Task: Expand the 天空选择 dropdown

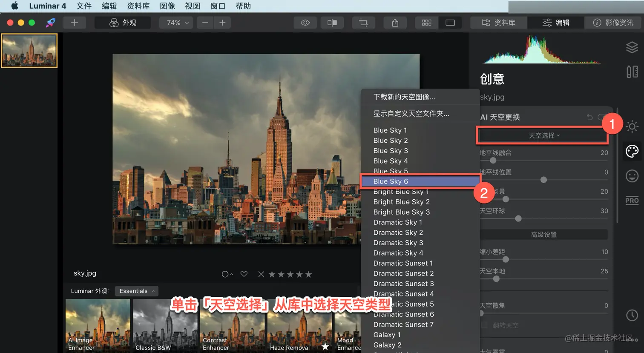Action: pos(543,135)
